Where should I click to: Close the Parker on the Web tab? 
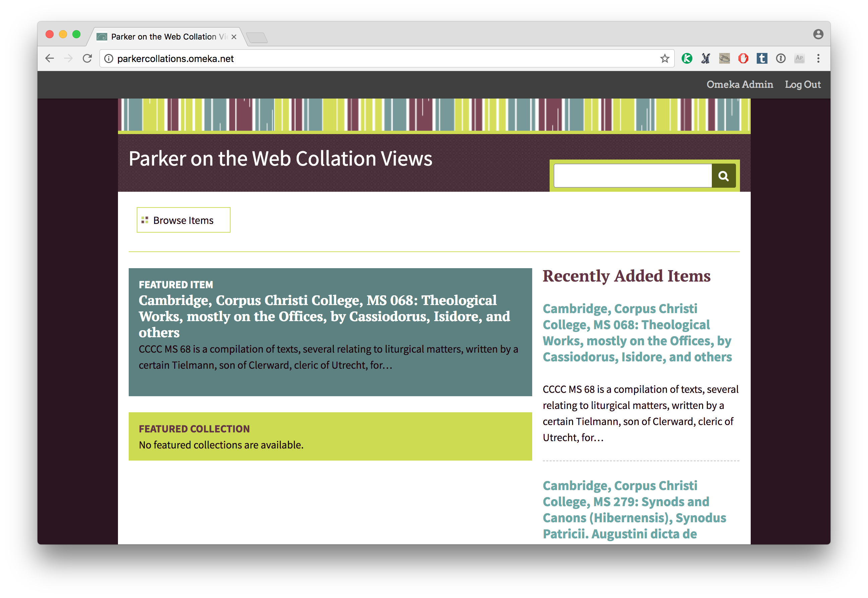coord(234,37)
